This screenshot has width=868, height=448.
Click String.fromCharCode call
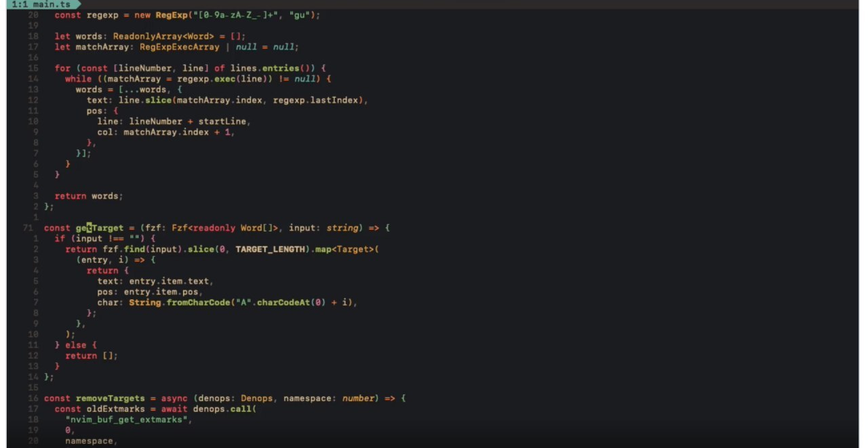coord(180,302)
